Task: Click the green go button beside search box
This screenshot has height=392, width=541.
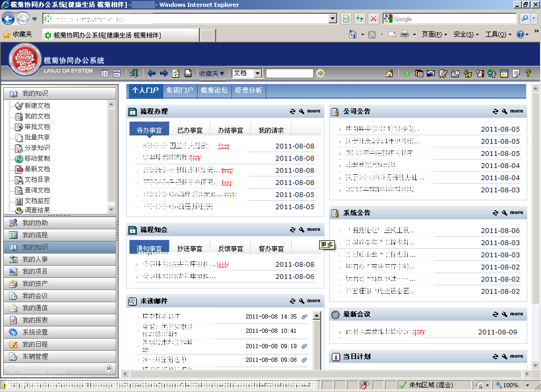Action: [320, 73]
